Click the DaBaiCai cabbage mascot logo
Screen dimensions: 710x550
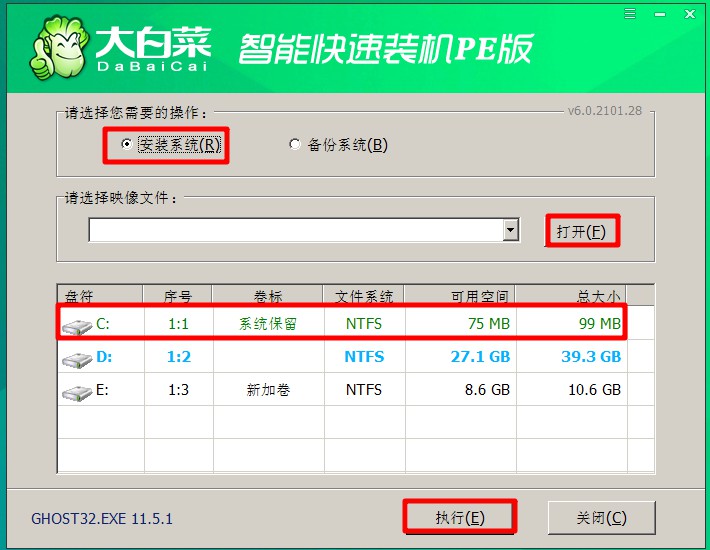59,48
